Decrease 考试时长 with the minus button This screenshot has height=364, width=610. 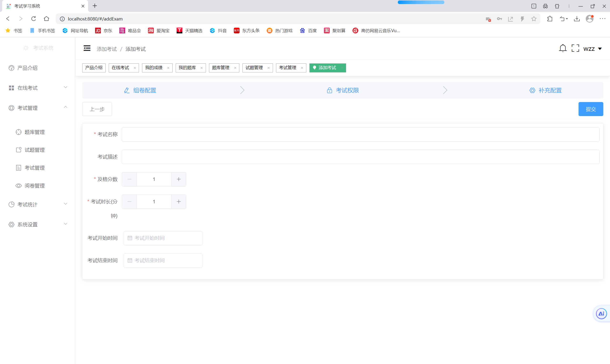coord(129,202)
